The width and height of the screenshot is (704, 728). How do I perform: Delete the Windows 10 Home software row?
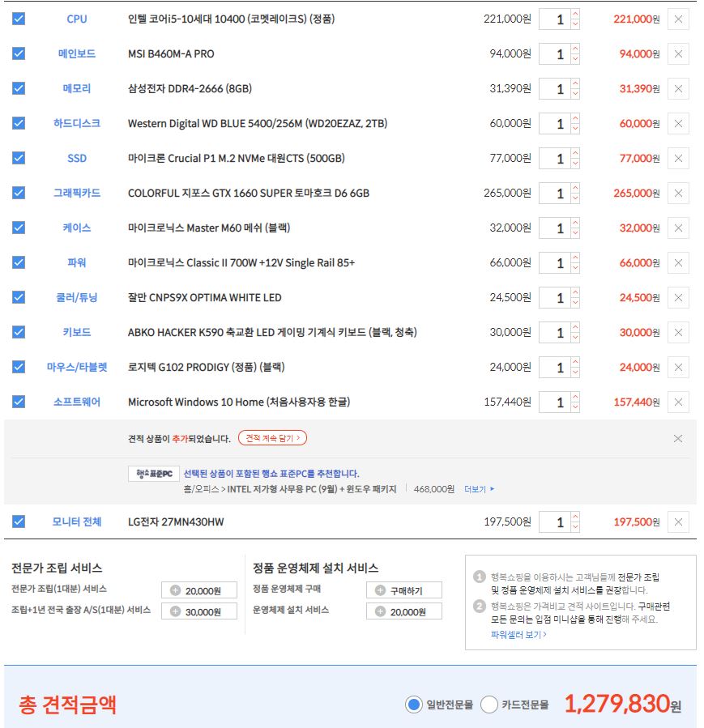coord(678,402)
